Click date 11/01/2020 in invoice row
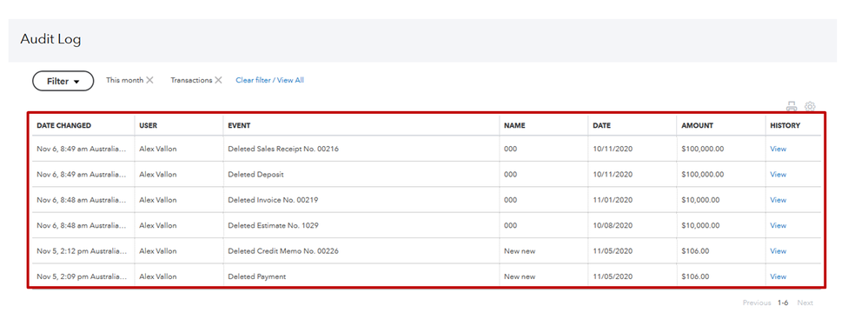 (x=613, y=200)
